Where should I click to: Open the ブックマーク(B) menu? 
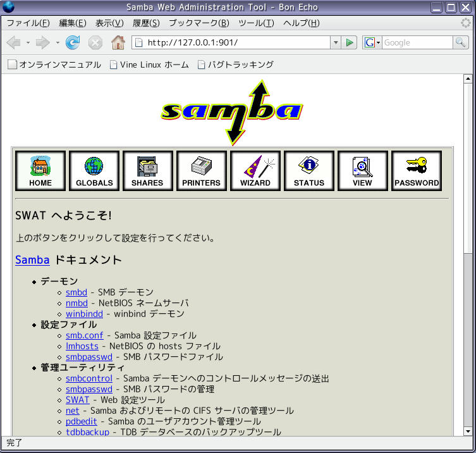point(199,23)
